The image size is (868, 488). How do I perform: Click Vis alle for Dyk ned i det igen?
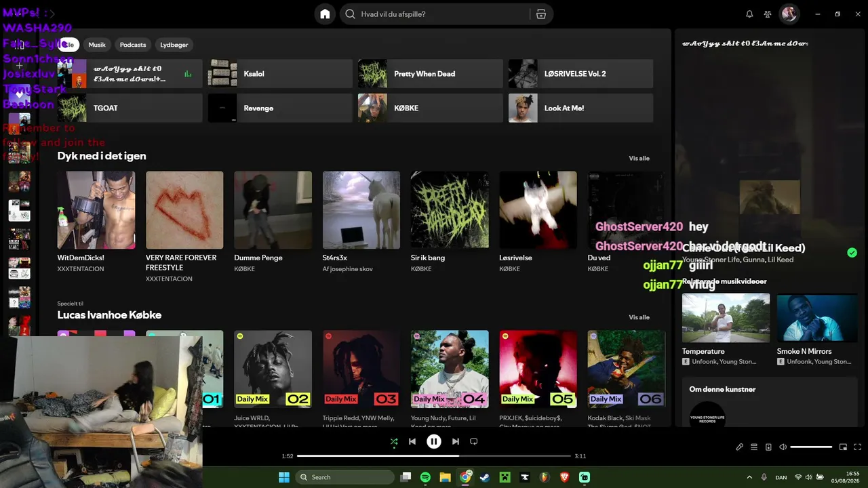coord(639,159)
